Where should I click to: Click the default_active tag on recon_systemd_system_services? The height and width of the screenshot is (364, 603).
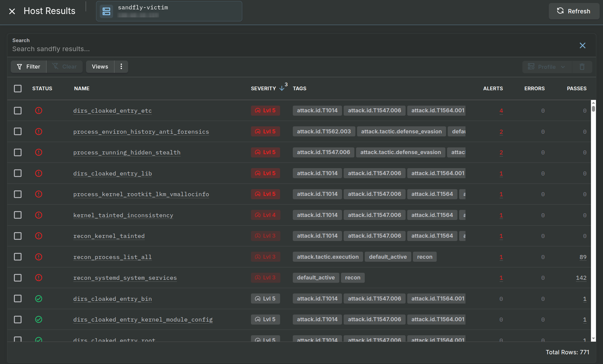pos(316,278)
